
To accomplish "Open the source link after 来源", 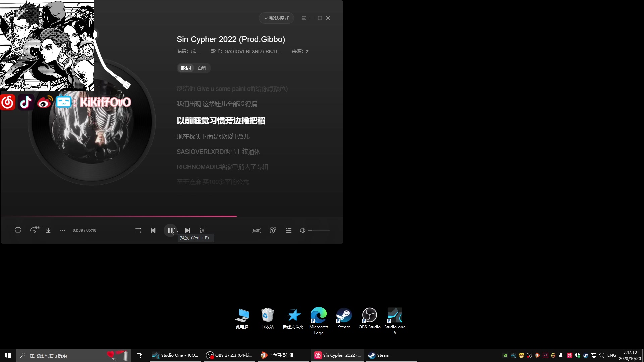I will click(307, 51).
